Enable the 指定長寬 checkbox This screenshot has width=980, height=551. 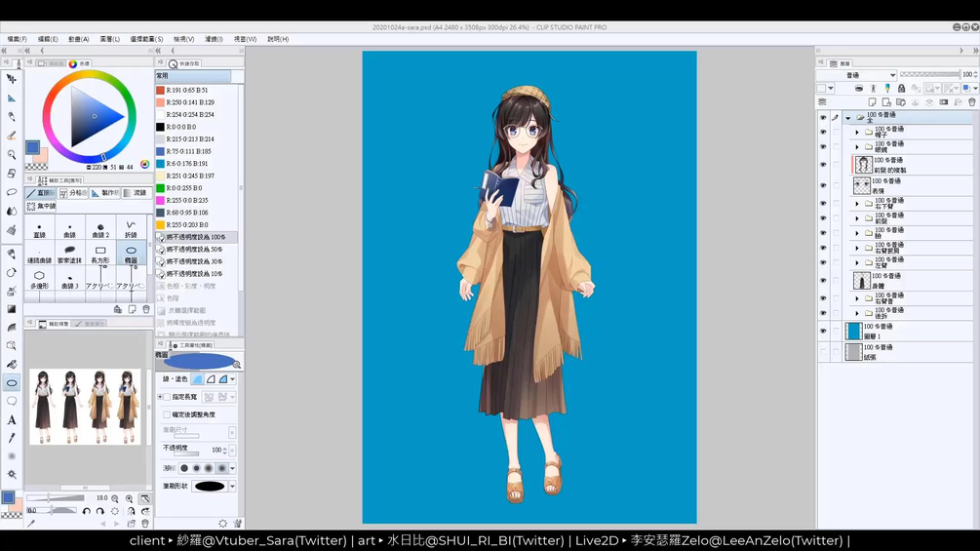click(167, 397)
